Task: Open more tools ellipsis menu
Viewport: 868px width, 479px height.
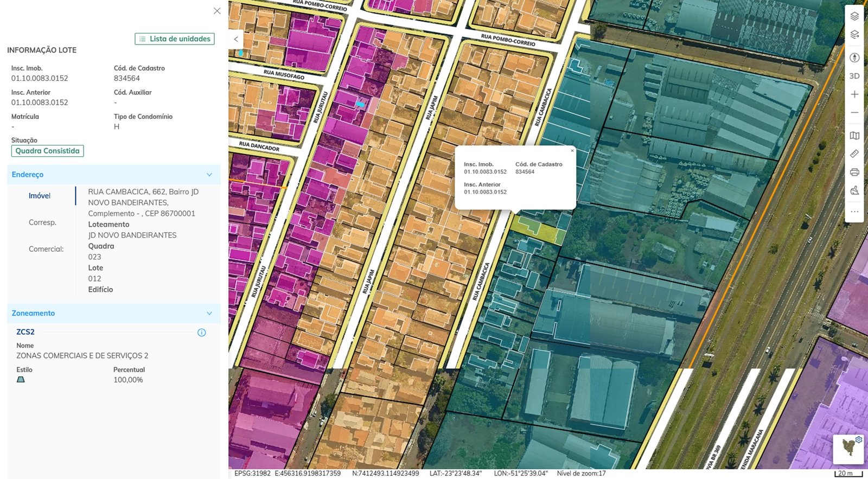Action: coord(854,212)
